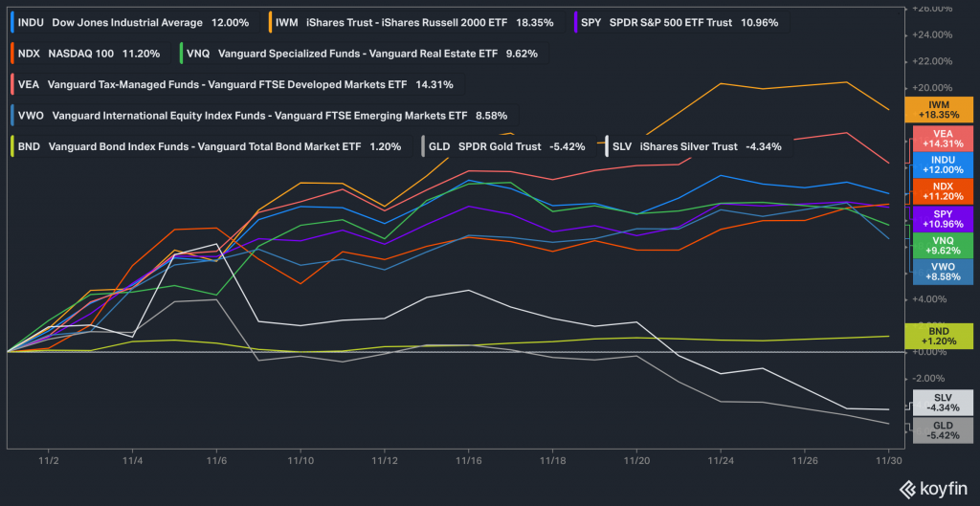
Task: Click the orange IWM +18.35% price label
Action: coord(937,108)
